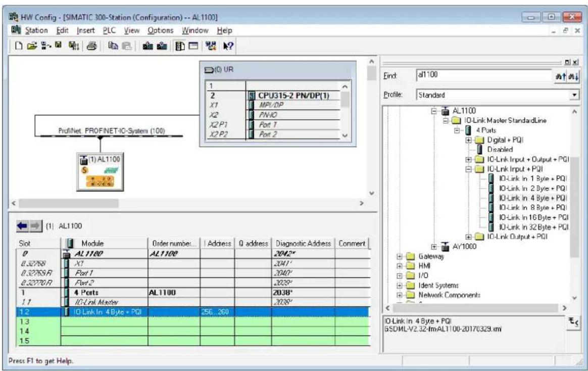Go back with the blue left arrow
This screenshot has width=588, height=371.
pyautogui.click(x=22, y=226)
